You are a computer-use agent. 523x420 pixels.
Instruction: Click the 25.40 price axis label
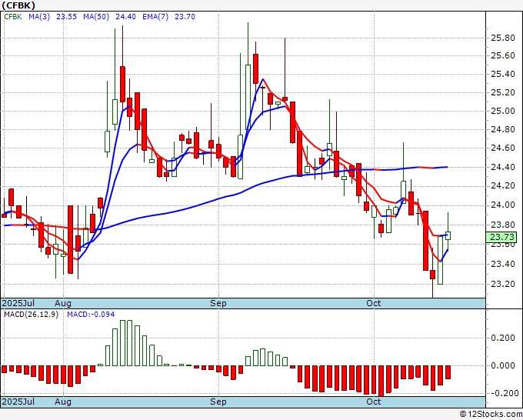(503, 74)
